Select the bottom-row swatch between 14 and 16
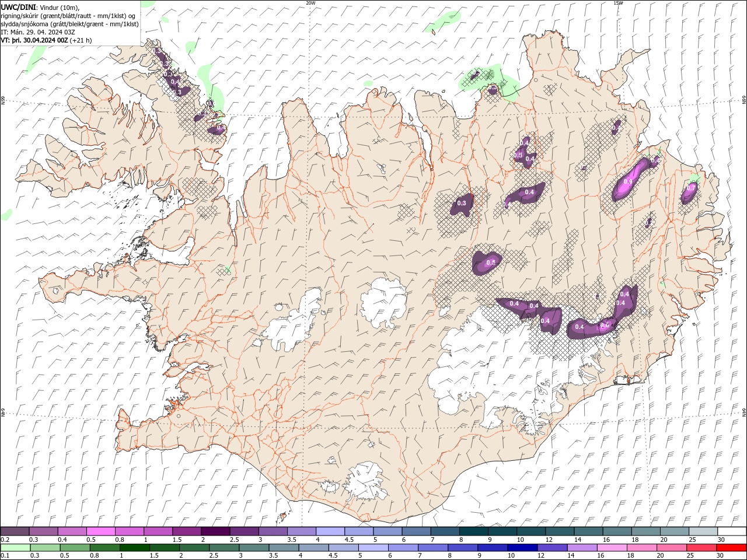The width and height of the screenshot is (747, 560). pyautogui.click(x=582, y=548)
